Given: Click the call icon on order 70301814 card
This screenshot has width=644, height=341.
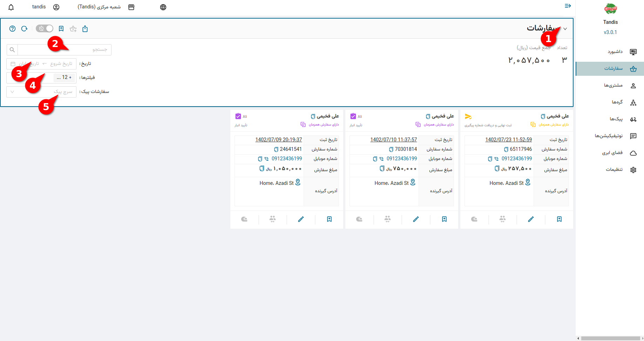Looking at the screenshot, I should pos(381,159).
